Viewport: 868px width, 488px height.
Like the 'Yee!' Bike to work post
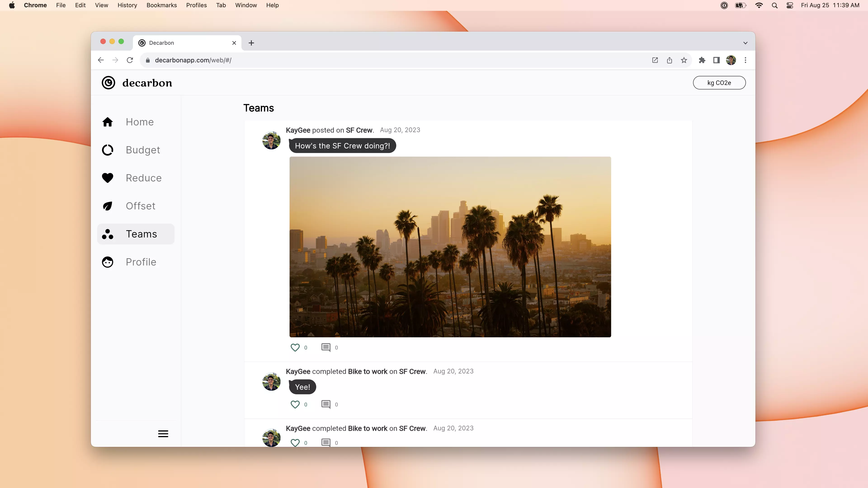click(295, 404)
